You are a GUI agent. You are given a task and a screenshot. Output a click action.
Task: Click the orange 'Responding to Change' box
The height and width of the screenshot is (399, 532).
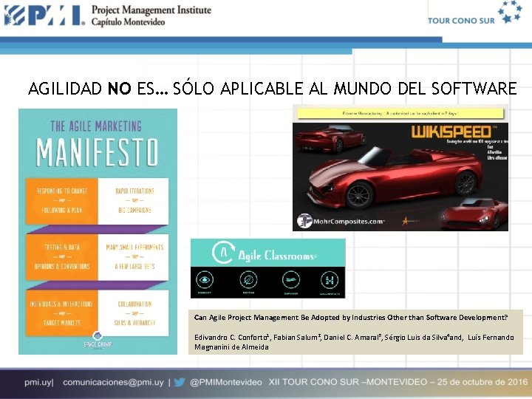[x=62, y=201]
